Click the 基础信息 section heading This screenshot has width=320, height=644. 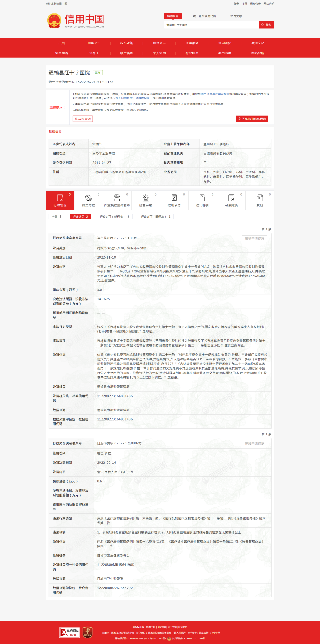point(55,131)
